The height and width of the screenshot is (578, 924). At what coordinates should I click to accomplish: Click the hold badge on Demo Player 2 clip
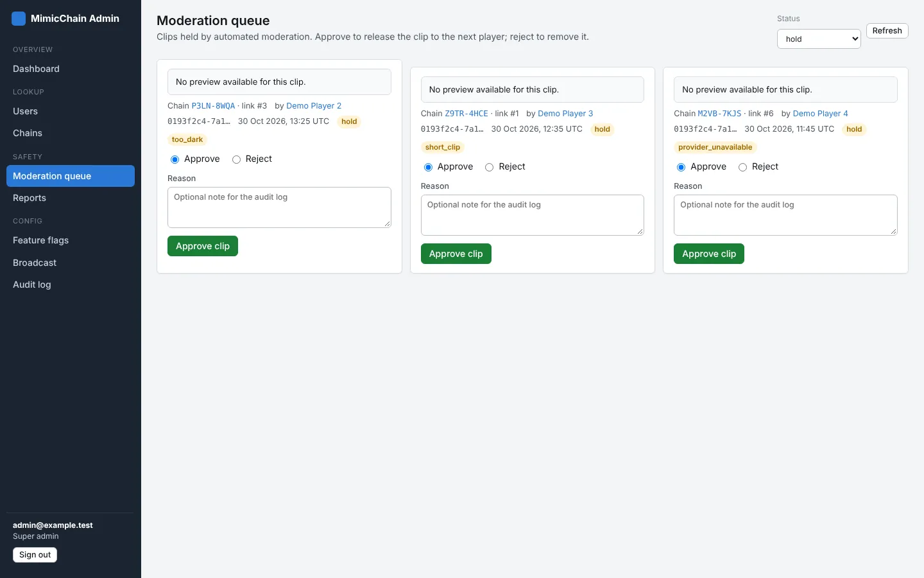coord(349,121)
